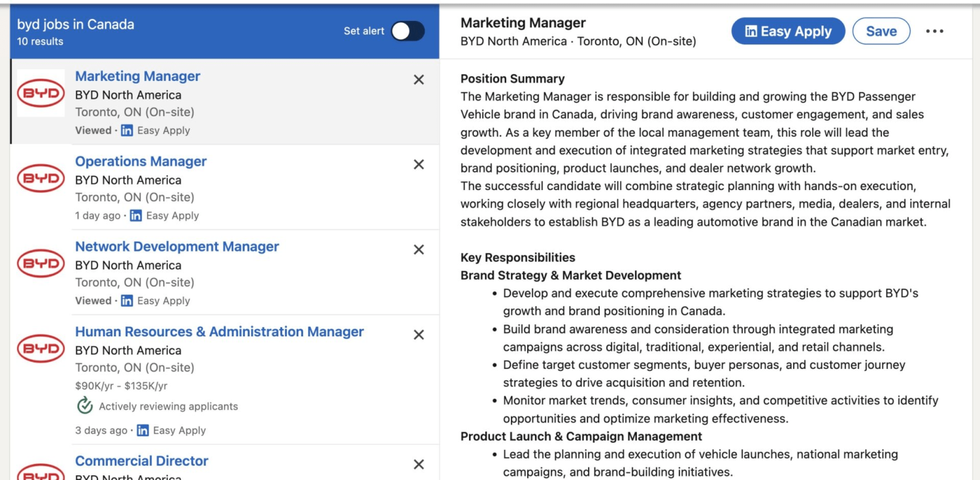Open the more options ellipsis menu

click(935, 31)
